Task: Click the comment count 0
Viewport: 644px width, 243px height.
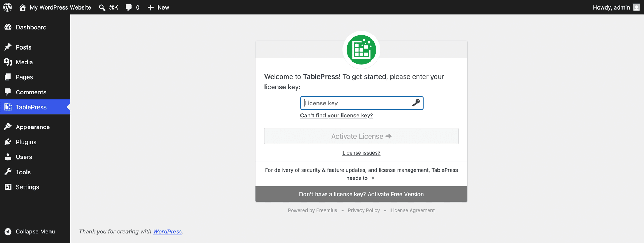Action: [137, 7]
